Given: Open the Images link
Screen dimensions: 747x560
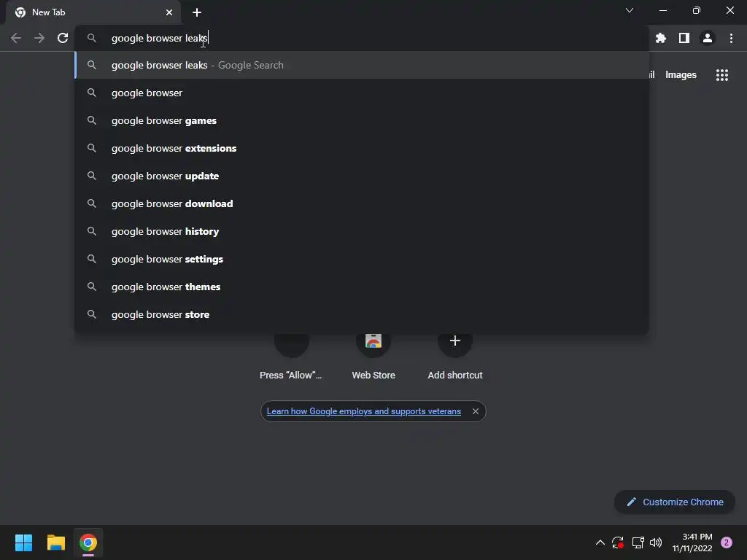Looking at the screenshot, I should 681,75.
